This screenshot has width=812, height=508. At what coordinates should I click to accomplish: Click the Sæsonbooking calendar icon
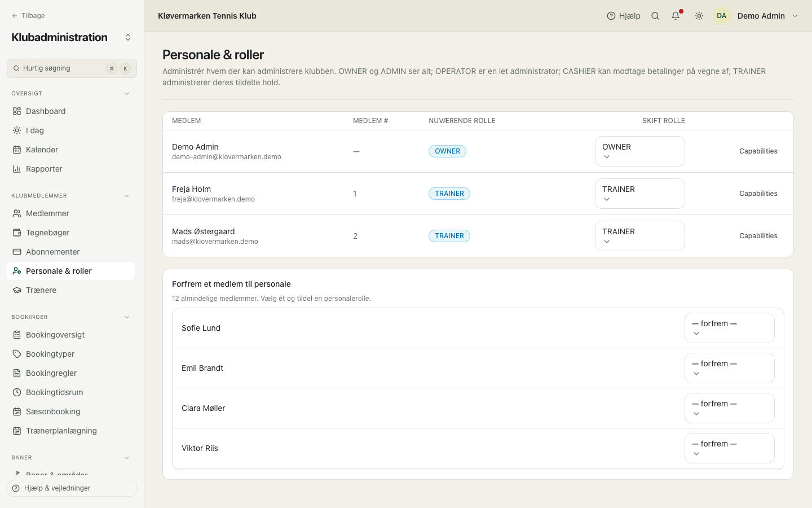[17, 411]
